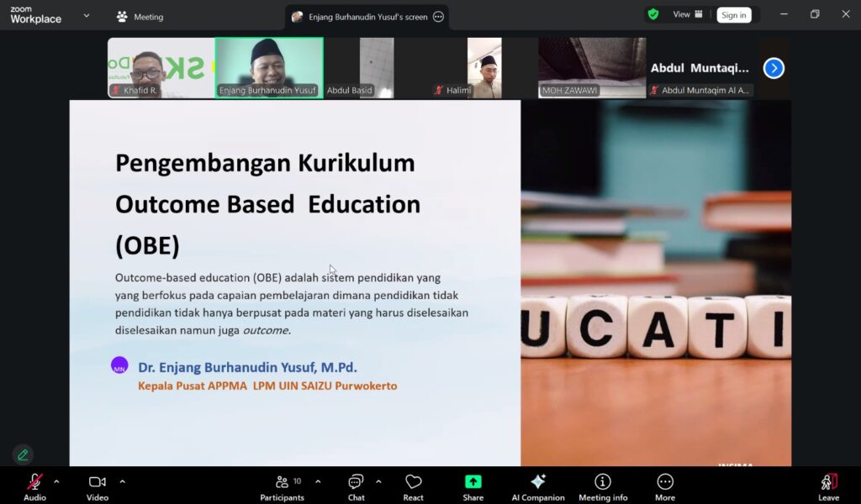Show next participants with the blue arrow

click(x=774, y=68)
